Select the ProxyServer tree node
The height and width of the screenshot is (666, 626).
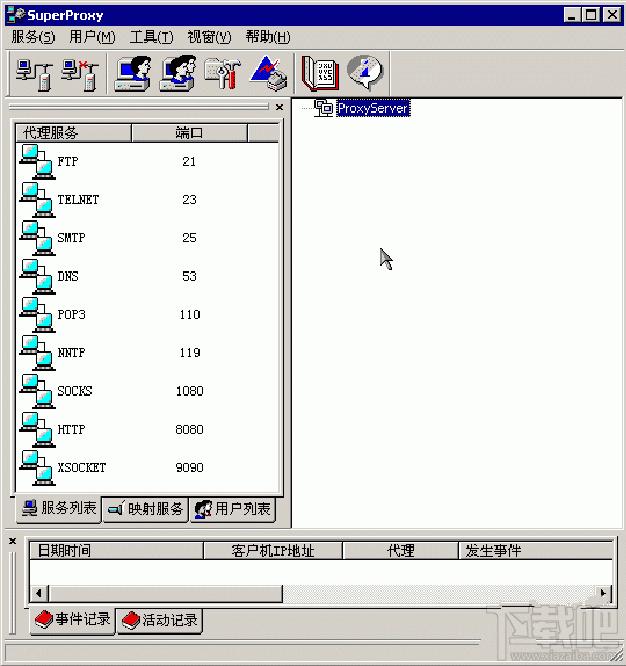click(x=372, y=108)
